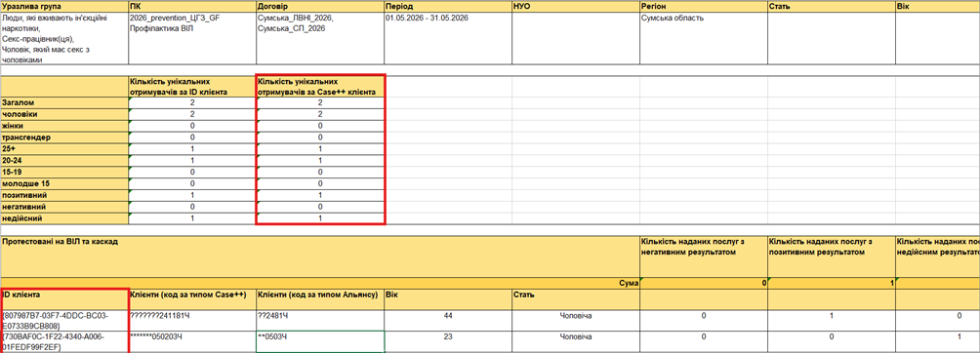This screenshot has width=980, height=353.
Task: Select the 'Загалом' row label
Action: (64, 102)
